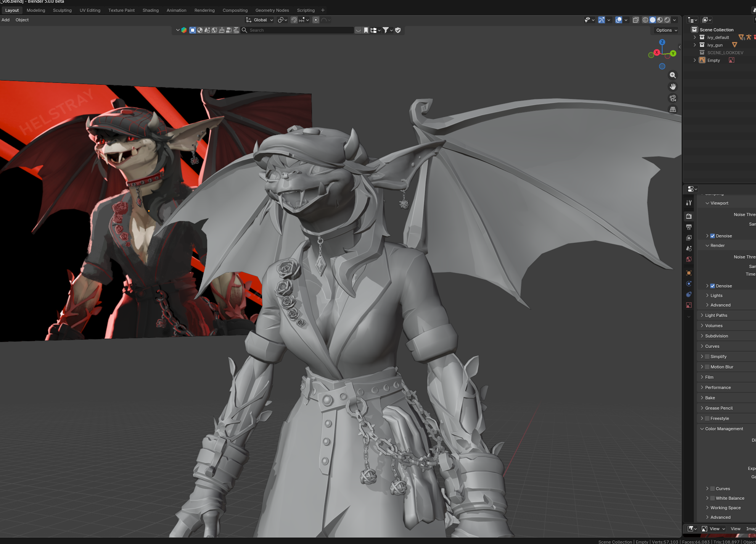The width and height of the screenshot is (756, 544).
Task: Switch to the Shading workspace tab
Action: 151,10
